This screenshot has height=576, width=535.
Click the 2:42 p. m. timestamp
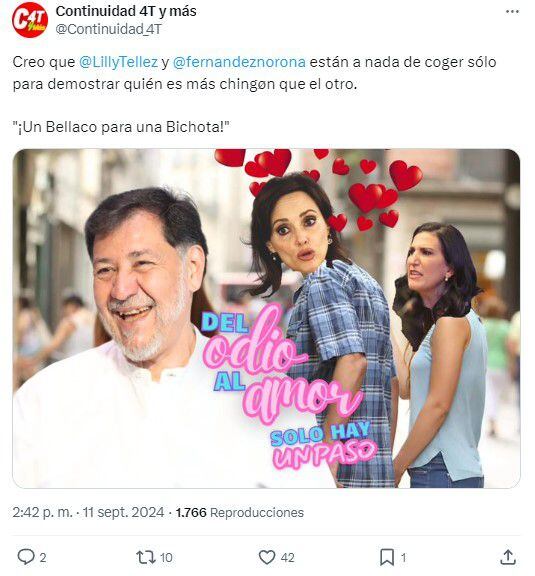tap(42, 512)
